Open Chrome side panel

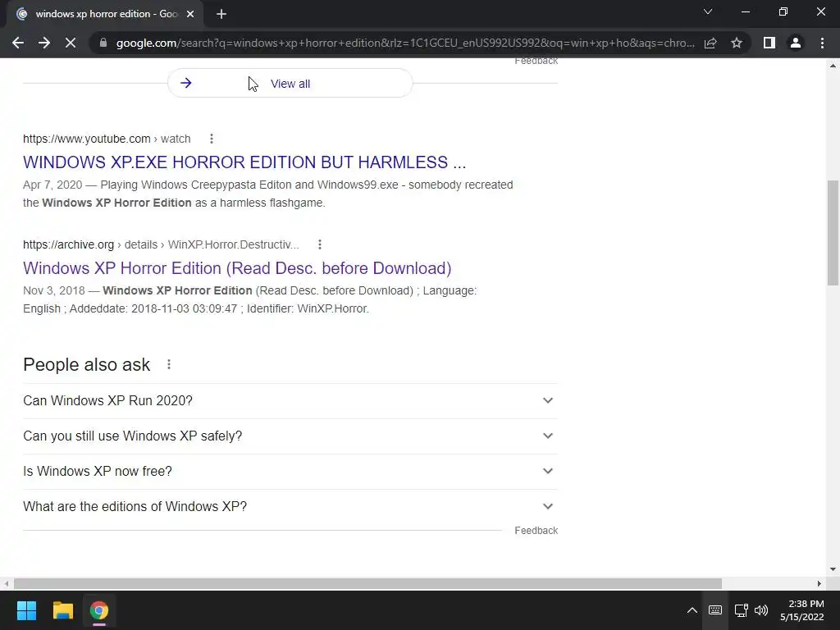tap(769, 43)
